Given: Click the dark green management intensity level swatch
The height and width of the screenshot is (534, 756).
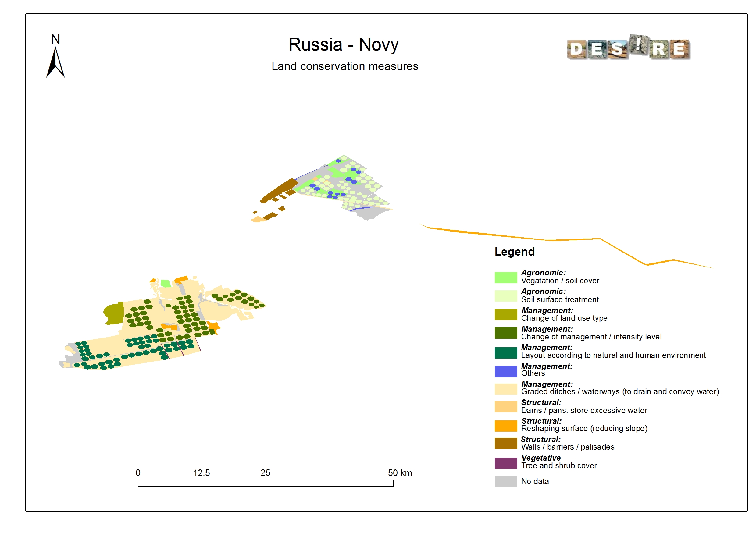Looking at the screenshot, I should point(505,333).
